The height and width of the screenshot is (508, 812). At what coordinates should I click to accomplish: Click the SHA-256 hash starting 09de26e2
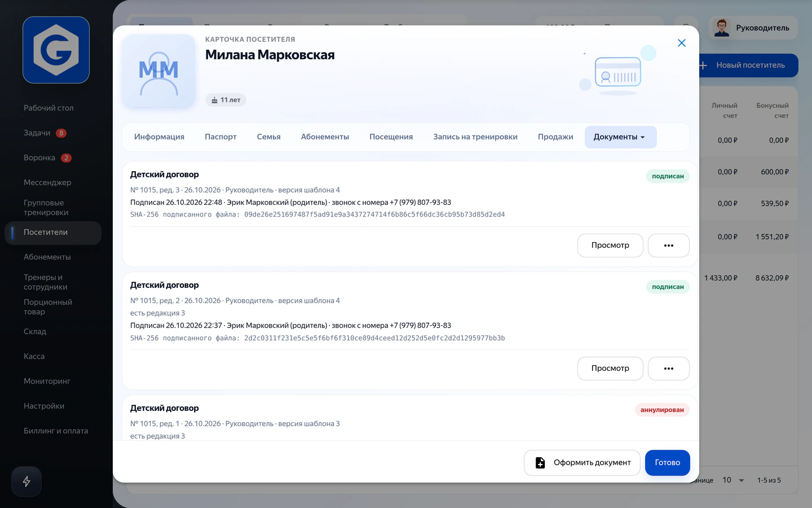(x=374, y=214)
